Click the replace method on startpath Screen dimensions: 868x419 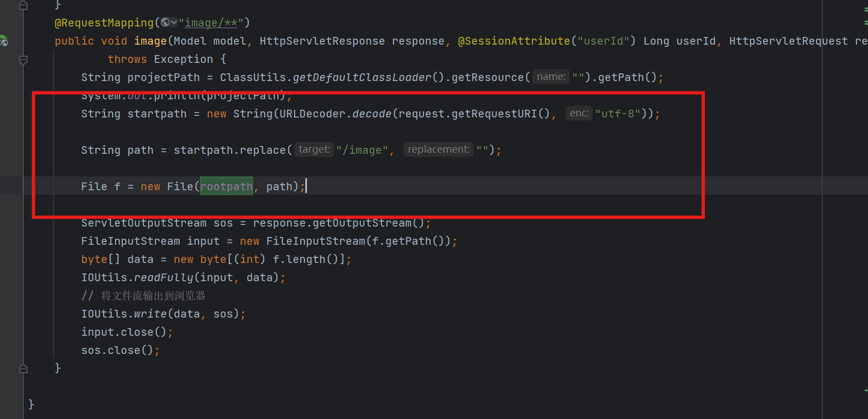263,150
